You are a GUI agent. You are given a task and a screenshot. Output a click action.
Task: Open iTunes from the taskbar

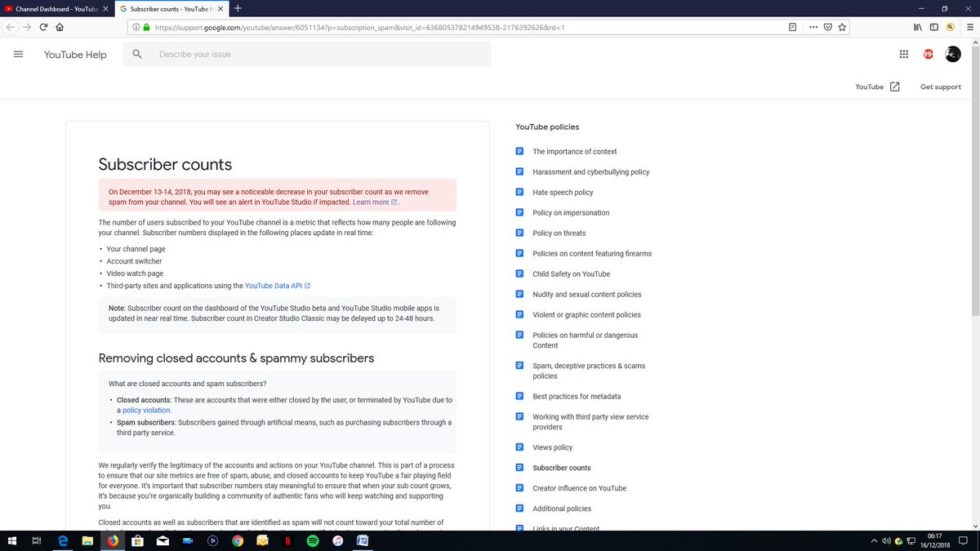337,540
